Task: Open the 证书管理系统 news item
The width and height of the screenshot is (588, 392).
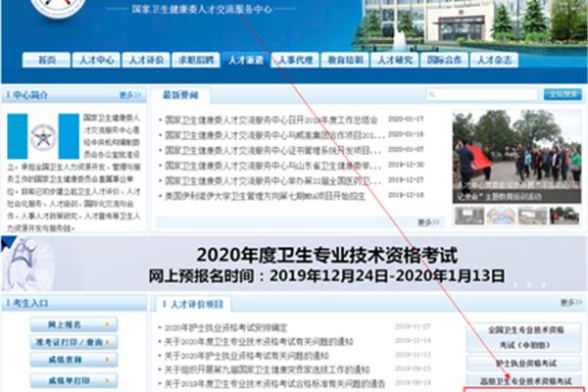Action: (273, 150)
